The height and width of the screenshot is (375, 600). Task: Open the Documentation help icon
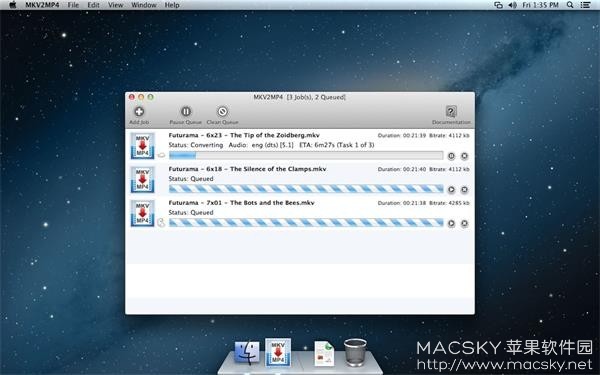(x=451, y=112)
